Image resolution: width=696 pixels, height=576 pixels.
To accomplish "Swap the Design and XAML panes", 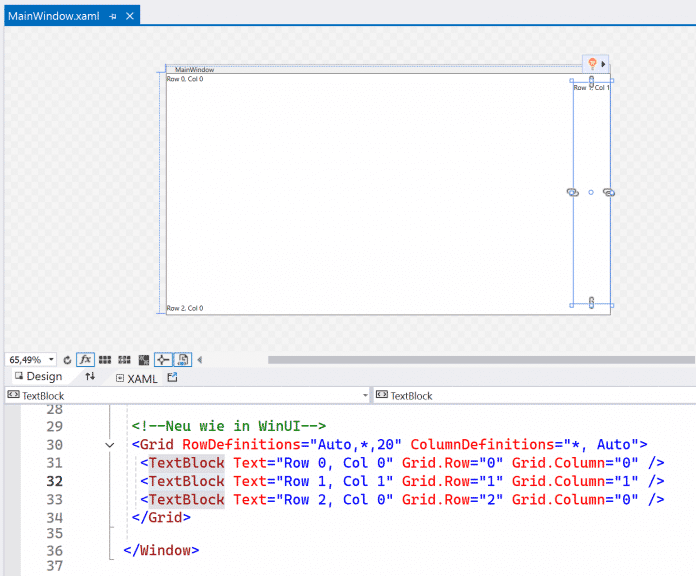I will click(x=90, y=377).
